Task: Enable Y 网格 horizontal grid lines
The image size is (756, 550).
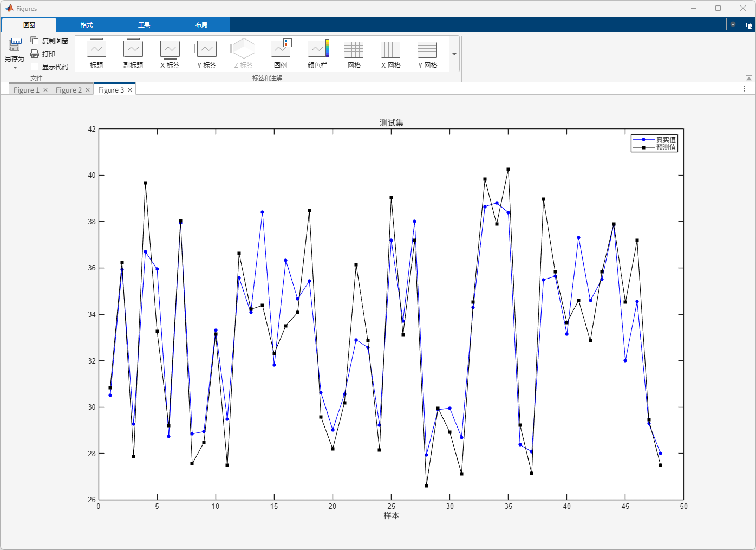Action: pyautogui.click(x=427, y=54)
